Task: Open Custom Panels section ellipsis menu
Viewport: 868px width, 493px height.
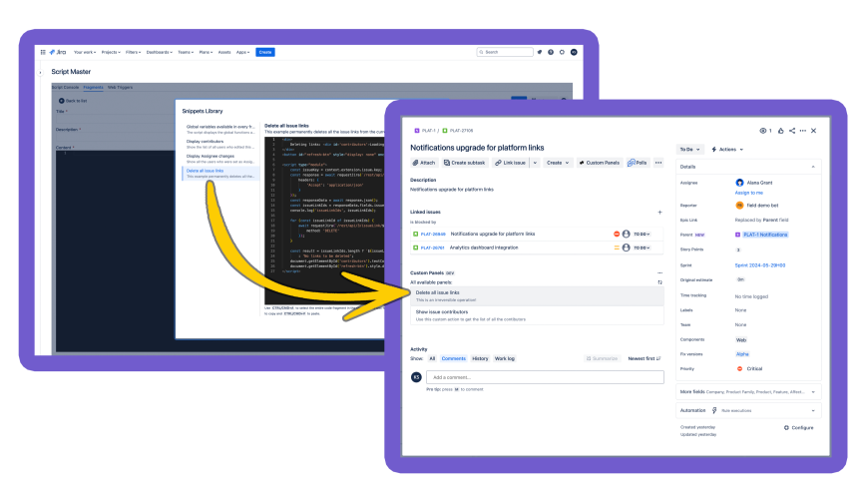Action: click(659, 273)
